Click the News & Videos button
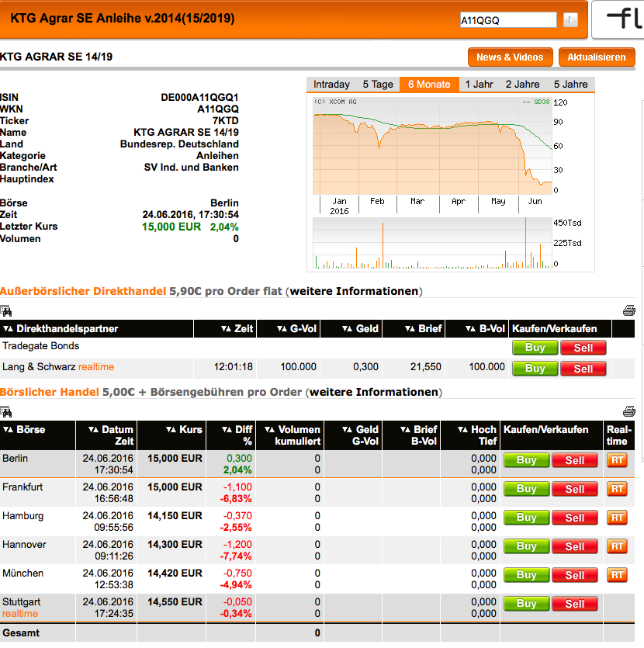This screenshot has height=648, width=644. click(x=511, y=57)
